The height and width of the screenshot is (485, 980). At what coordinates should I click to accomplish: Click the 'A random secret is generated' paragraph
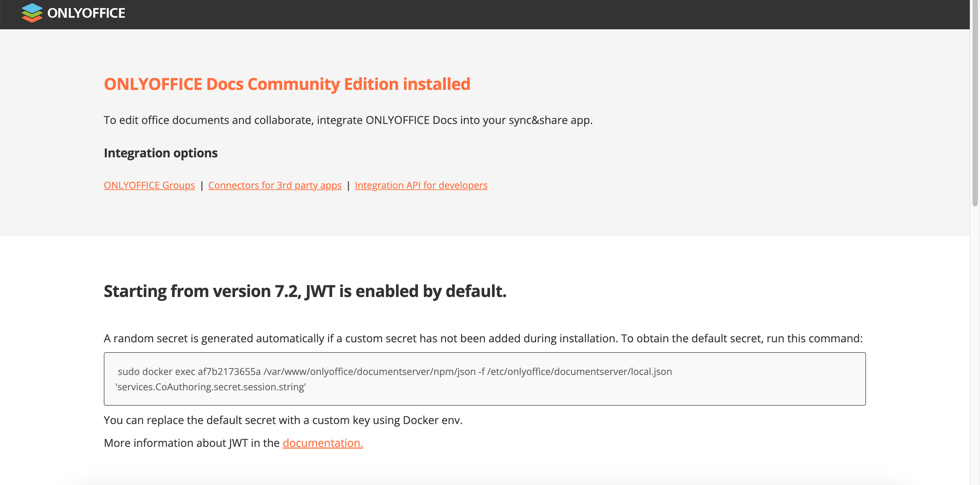[x=483, y=339]
